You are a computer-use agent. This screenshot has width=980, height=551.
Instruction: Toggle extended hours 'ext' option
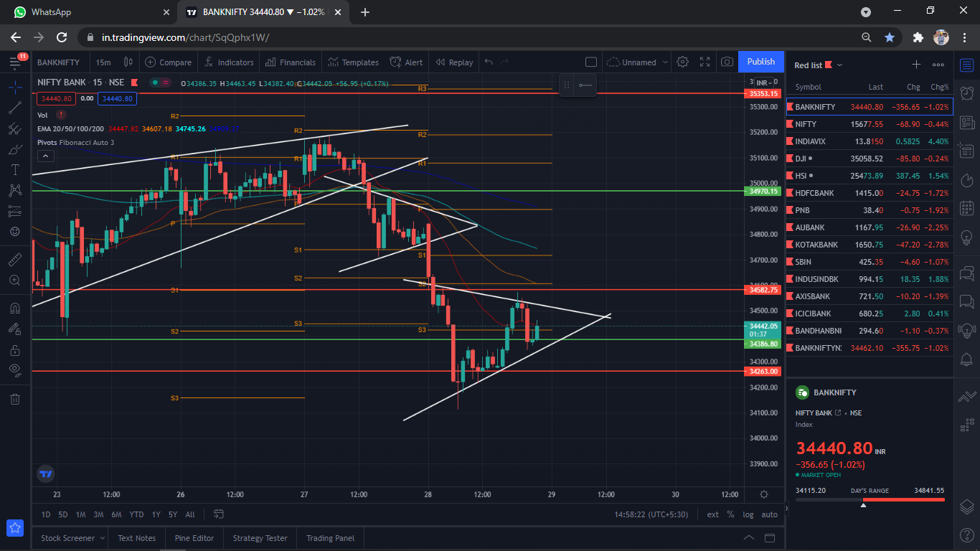[713, 514]
